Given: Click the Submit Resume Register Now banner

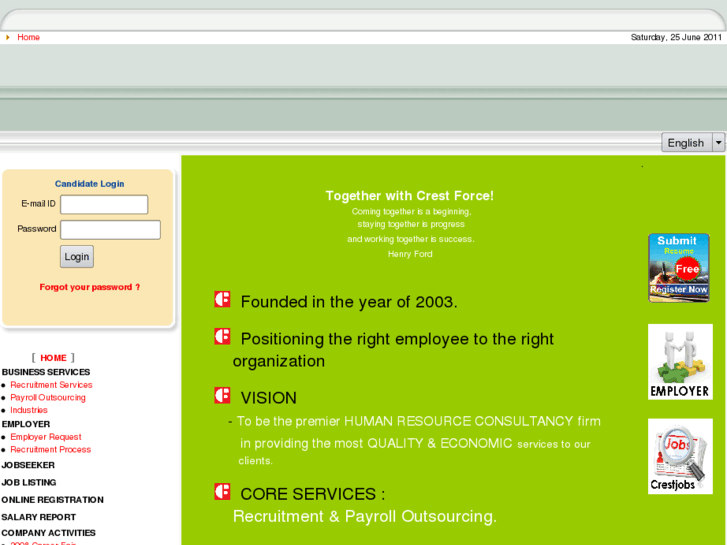Looking at the screenshot, I should [x=678, y=268].
